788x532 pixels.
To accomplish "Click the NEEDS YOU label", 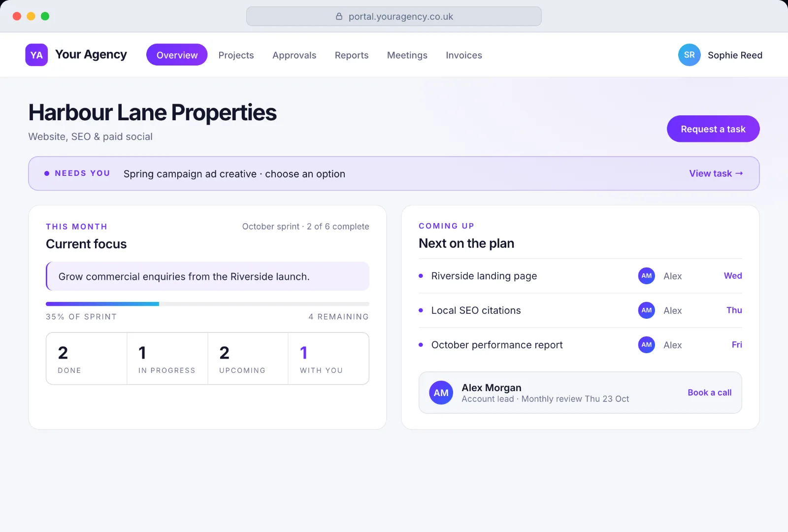I will (x=82, y=173).
